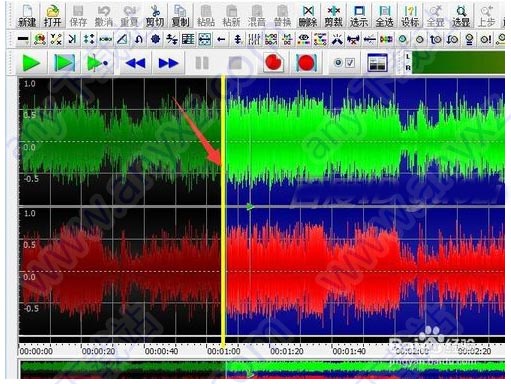Click the overview waveform strip at bottom

point(262,369)
